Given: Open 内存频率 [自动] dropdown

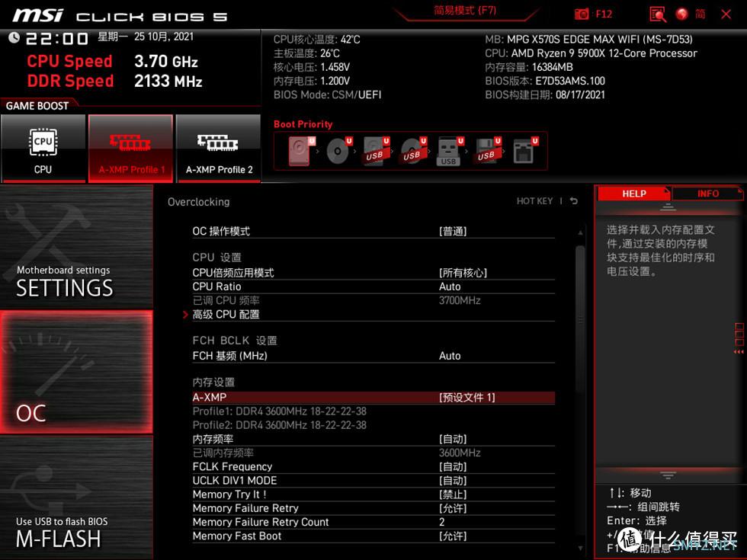Looking at the screenshot, I should (x=373, y=439).
